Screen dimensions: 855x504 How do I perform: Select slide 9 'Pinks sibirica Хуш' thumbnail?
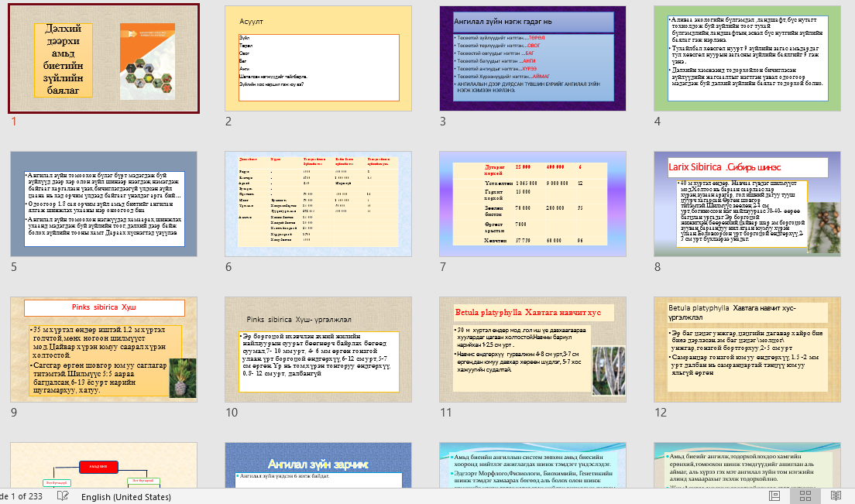[x=104, y=349]
